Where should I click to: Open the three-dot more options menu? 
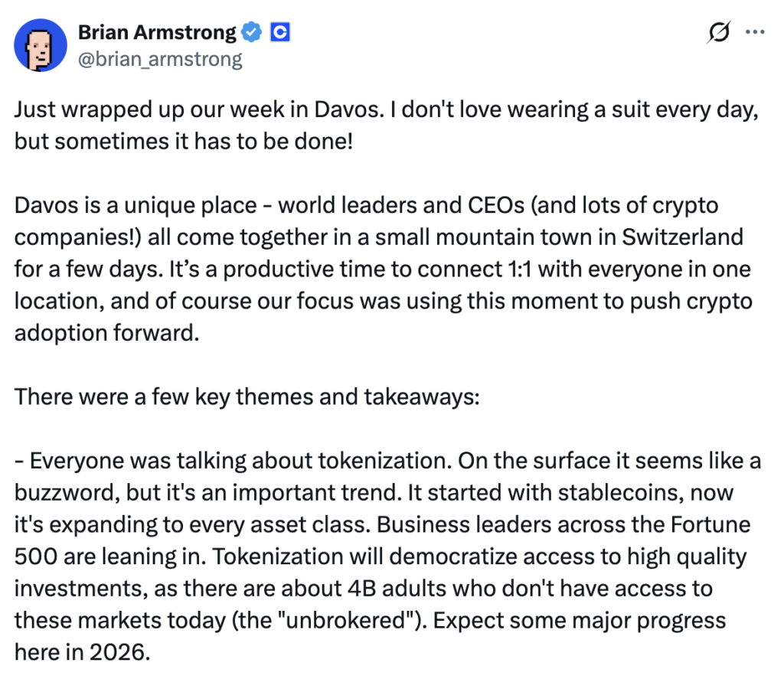(755, 33)
